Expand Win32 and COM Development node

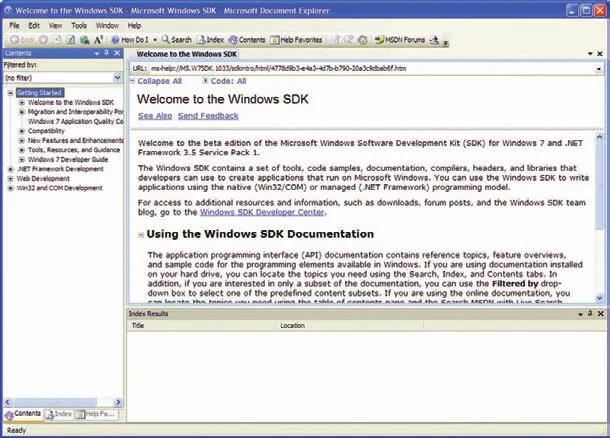coord(11,188)
